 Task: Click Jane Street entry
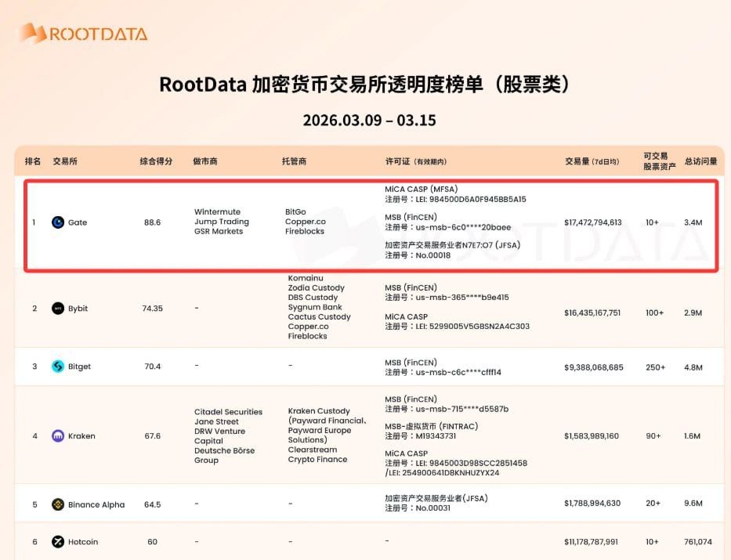216,421
